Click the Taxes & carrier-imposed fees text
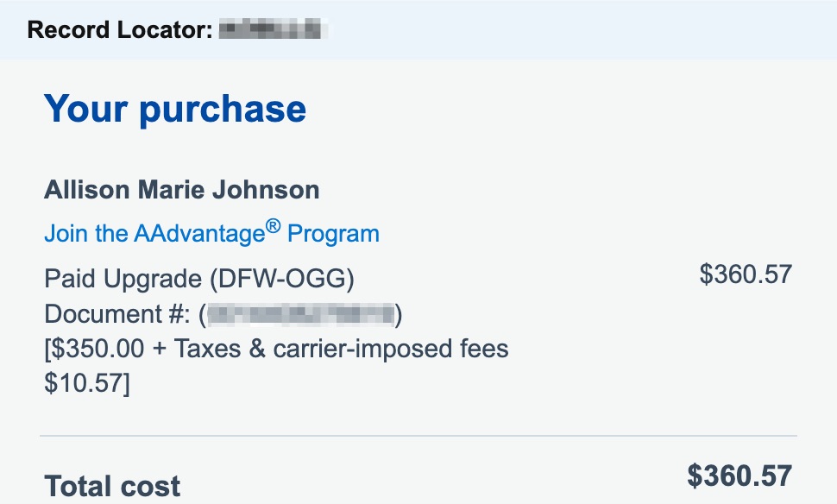 [x=342, y=349]
